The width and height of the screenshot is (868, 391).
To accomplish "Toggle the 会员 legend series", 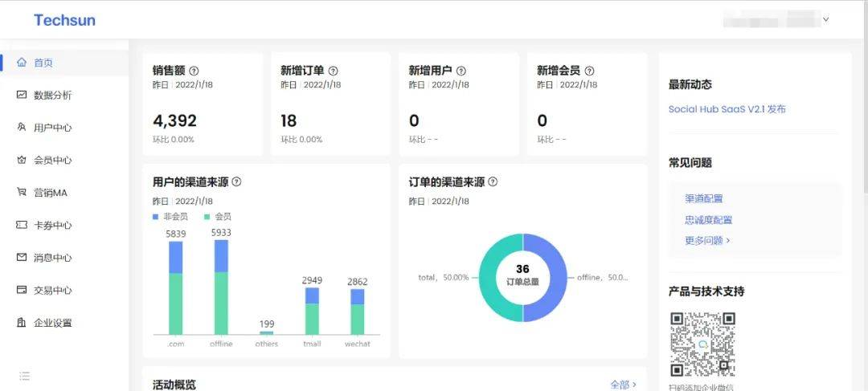I will pyautogui.click(x=216, y=217).
